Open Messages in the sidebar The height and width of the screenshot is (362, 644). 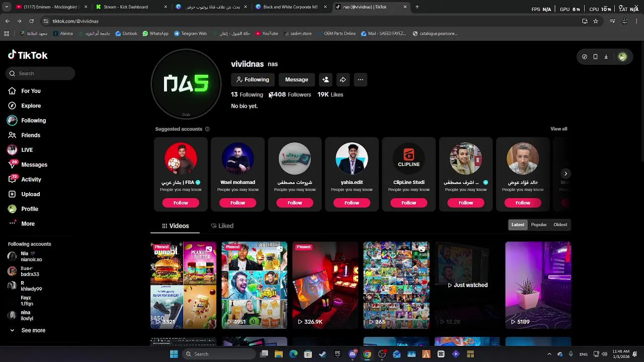click(27, 164)
